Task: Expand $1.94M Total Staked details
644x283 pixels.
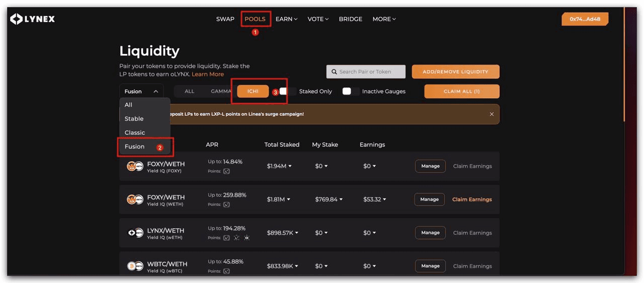Action: coord(279,166)
